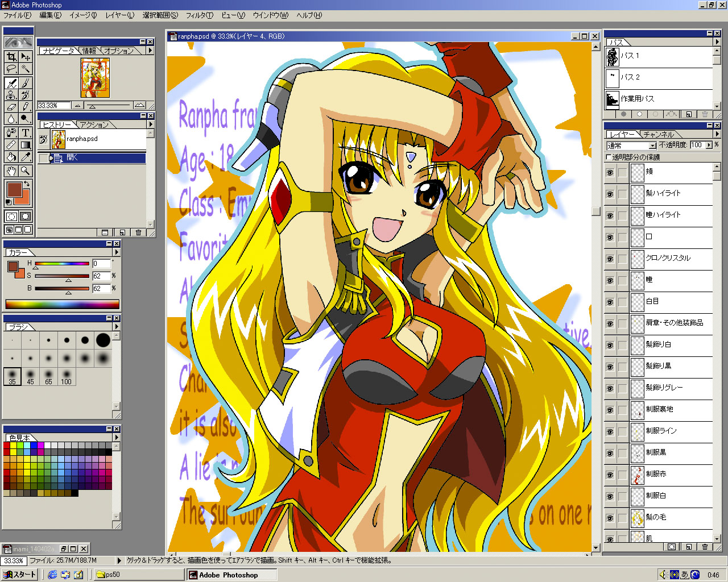The image size is (728, 582).
Task: Hide the 髪ハイライト layer
Action: pos(610,193)
